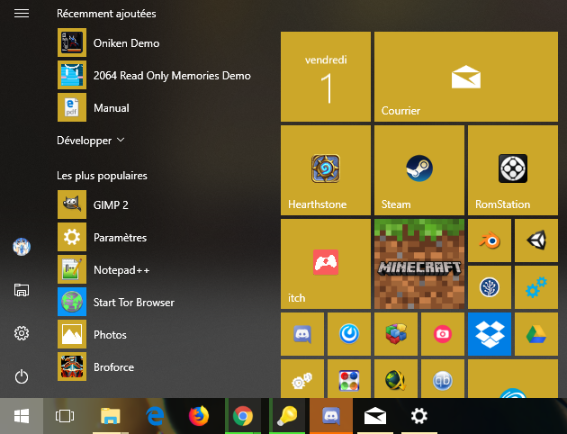Screen dimensions: 567x434
Task: Open the Google Drive tile
Action: click(536, 334)
